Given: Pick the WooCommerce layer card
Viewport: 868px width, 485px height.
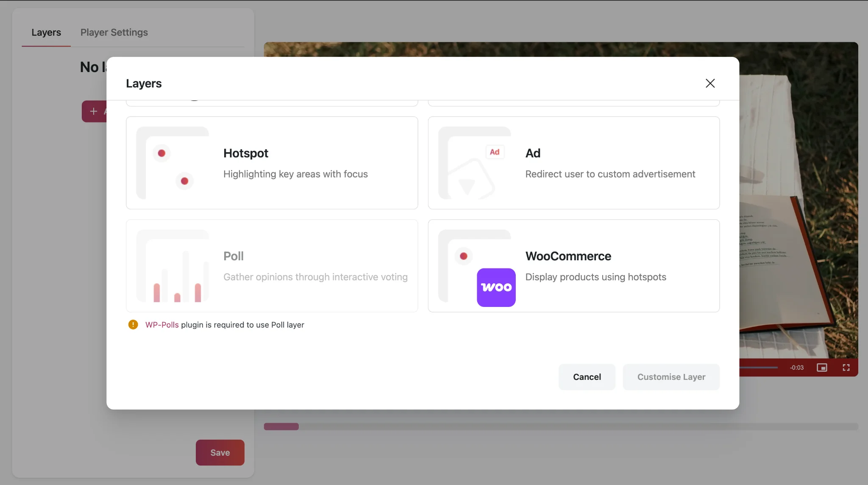Looking at the screenshot, I should coord(574,266).
